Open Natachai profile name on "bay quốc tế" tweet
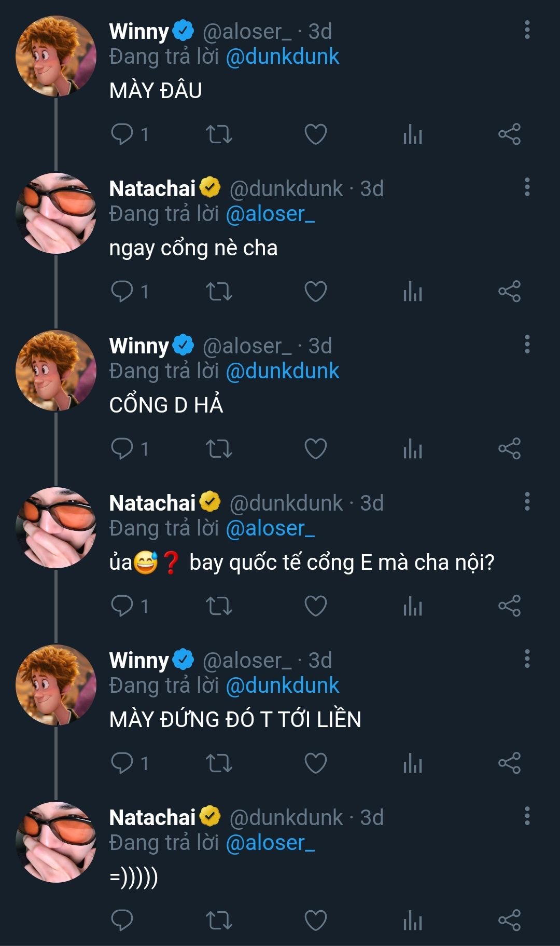Viewport: 560px width, 946px height. [152, 503]
